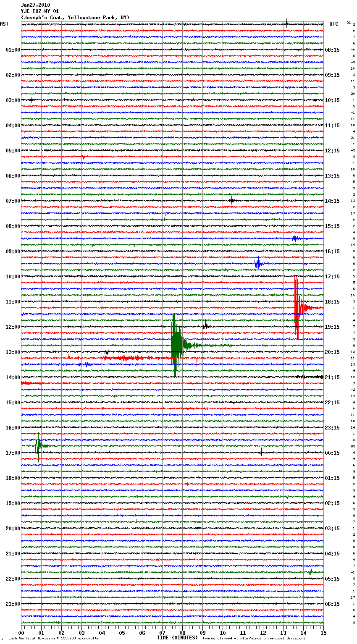
Task: Click the MST column header
Action: 4,24
